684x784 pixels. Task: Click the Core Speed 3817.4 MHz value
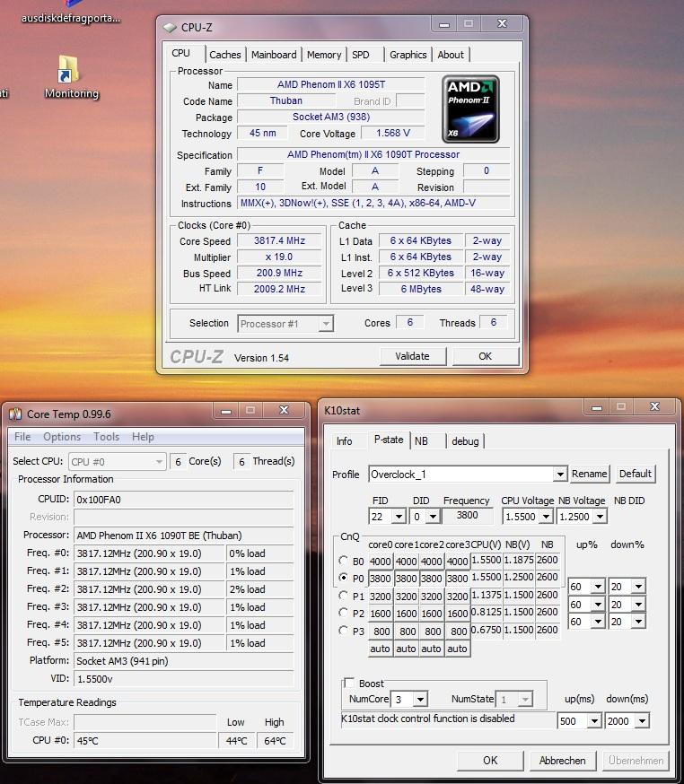point(279,240)
